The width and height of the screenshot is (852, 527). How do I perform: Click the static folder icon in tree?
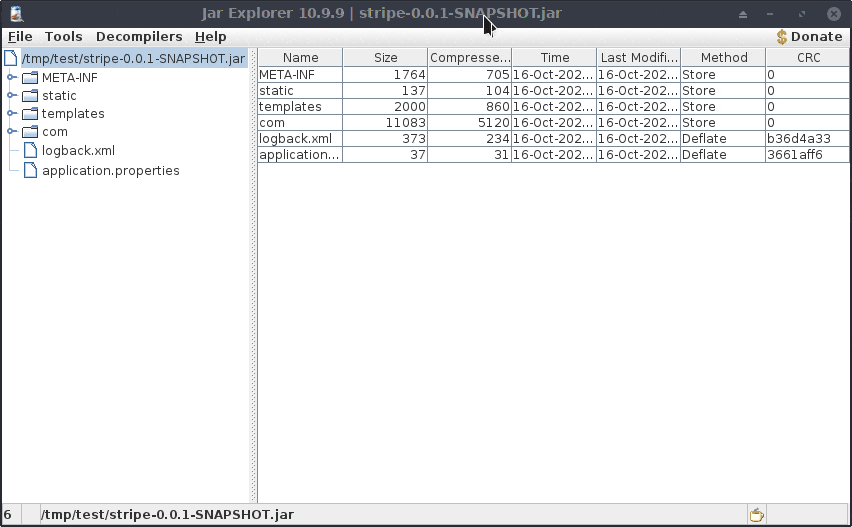29,96
